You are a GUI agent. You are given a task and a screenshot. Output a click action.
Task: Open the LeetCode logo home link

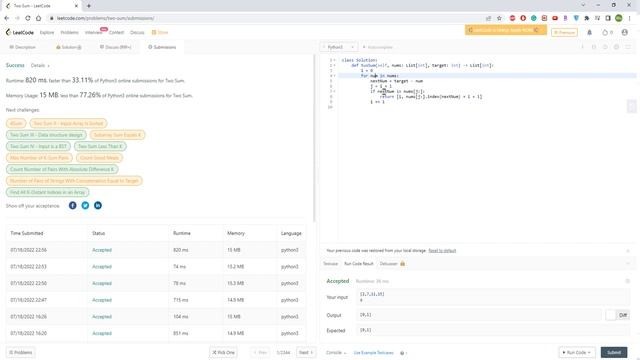point(20,32)
